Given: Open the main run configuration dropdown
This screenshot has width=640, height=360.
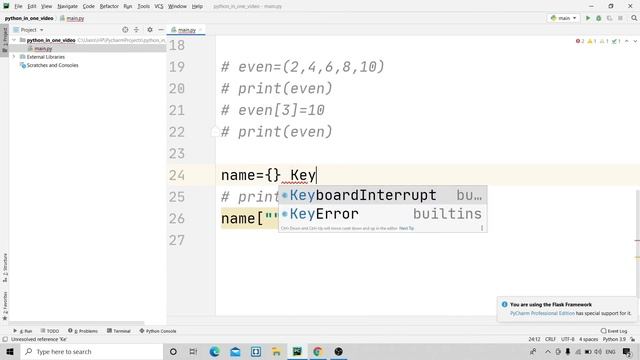Looking at the screenshot, I should click(x=563, y=18).
